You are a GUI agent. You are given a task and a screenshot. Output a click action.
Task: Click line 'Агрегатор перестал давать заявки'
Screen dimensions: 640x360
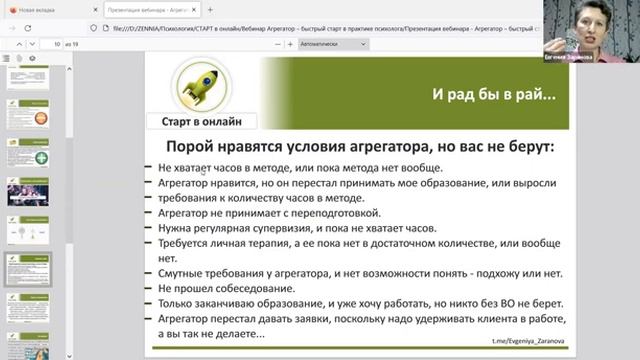click(362, 326)
